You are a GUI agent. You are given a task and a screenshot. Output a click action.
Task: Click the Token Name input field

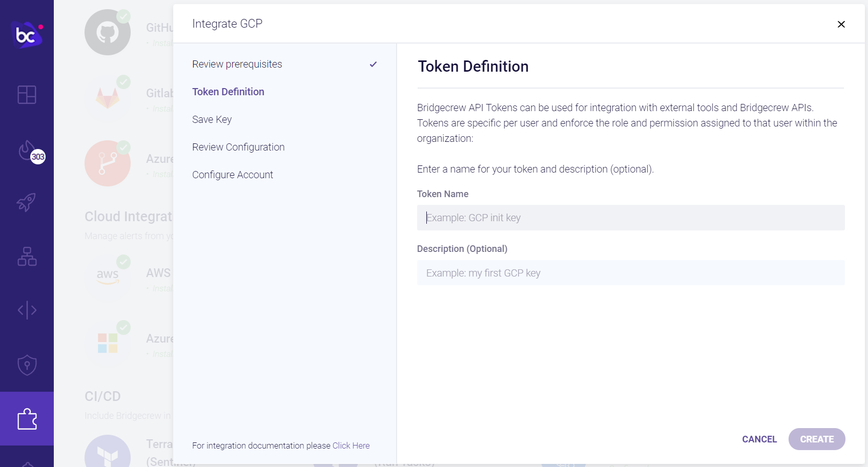[631, 218]
